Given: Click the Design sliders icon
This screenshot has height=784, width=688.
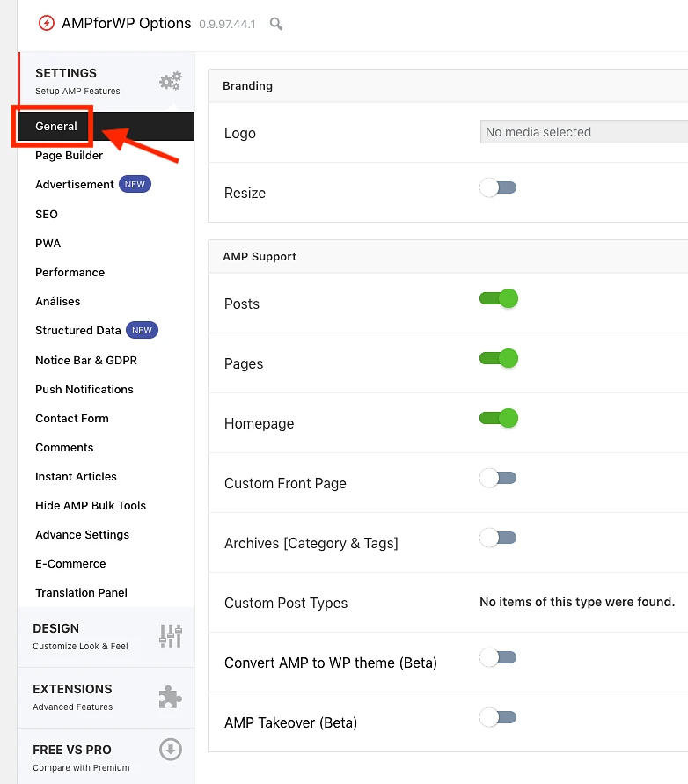Looking at the screenshot, I should 171,636.
